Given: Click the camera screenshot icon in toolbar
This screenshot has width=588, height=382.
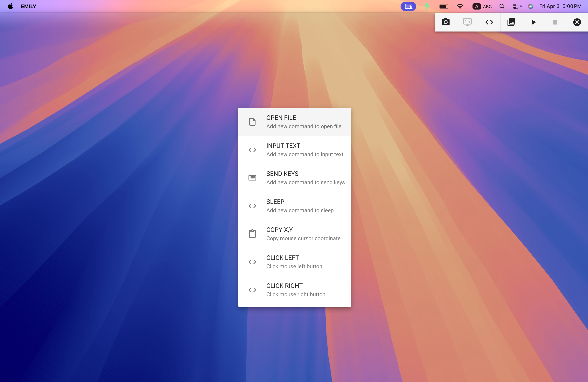Looking at the screenshot, I should tap(445, 22).
